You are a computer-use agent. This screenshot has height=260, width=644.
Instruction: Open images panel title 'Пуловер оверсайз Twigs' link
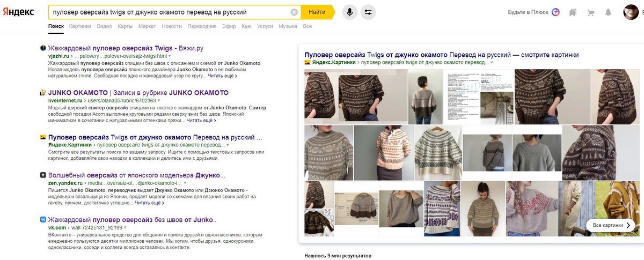[442, 55]
